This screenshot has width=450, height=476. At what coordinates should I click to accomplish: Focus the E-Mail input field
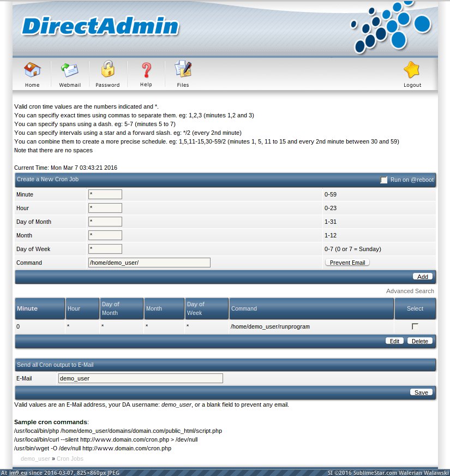pyautogui.click(x=141, y=378)
